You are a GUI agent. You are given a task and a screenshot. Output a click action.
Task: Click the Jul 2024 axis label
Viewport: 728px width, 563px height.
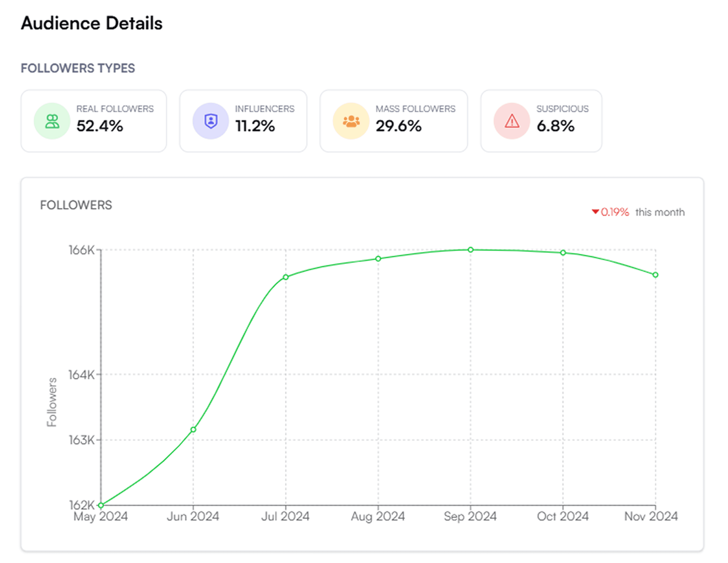(x=285, y=517)
